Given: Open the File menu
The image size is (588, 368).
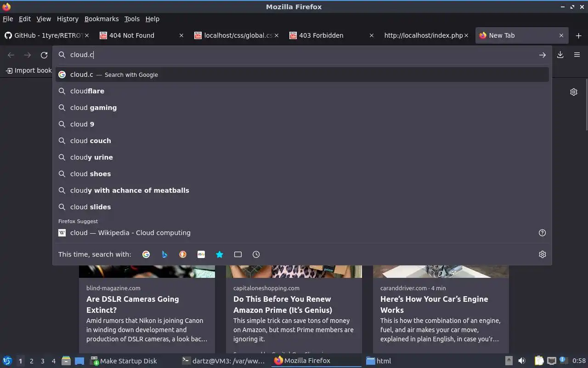Looking at the screenshot, I should [x=8, y=19].
